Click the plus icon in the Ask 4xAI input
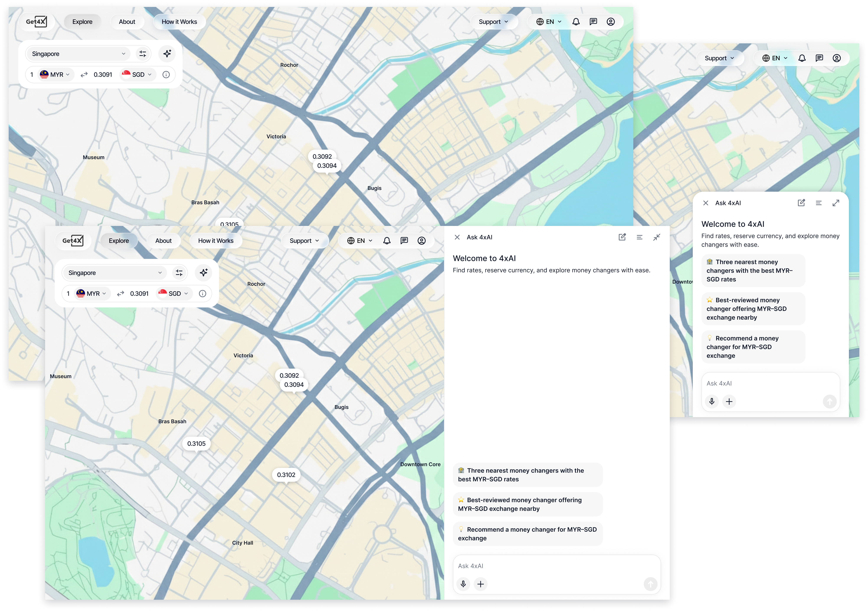 (x=480, y=584)
